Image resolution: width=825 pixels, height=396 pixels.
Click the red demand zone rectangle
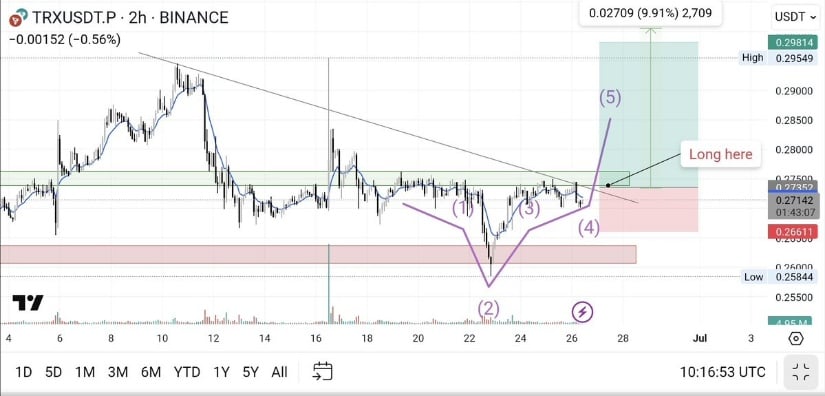click(318, 254)
